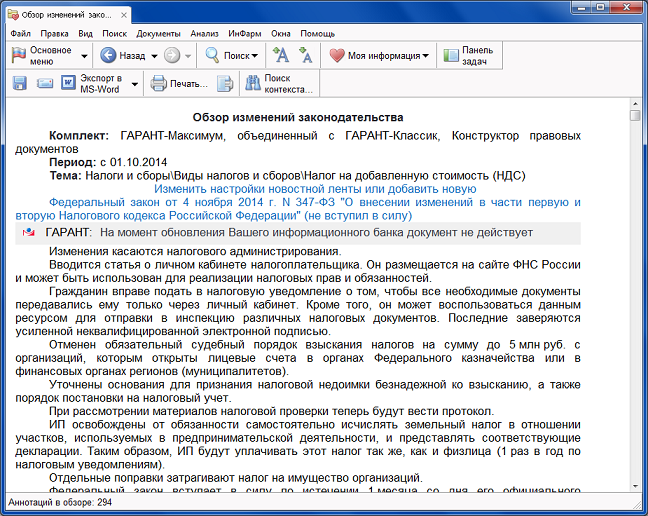
Task: Click the send by email envelope icon
Action: coord(45,84)
